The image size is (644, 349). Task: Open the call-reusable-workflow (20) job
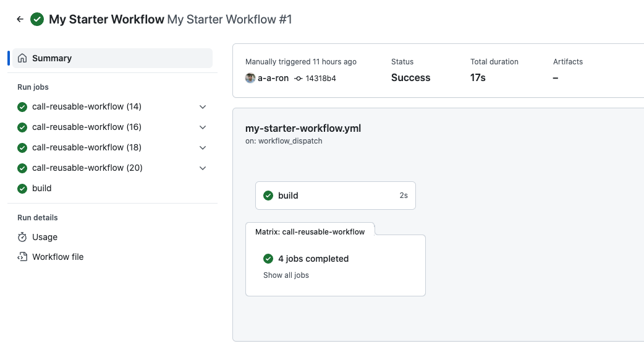click(87, 168)
